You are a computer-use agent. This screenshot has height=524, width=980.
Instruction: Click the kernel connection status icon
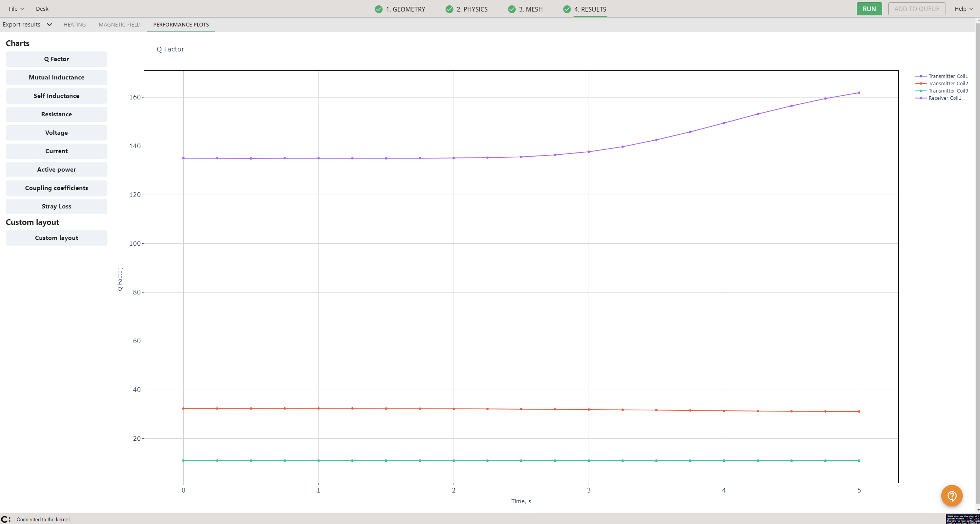pyautogui.click(x=6, y=519)
